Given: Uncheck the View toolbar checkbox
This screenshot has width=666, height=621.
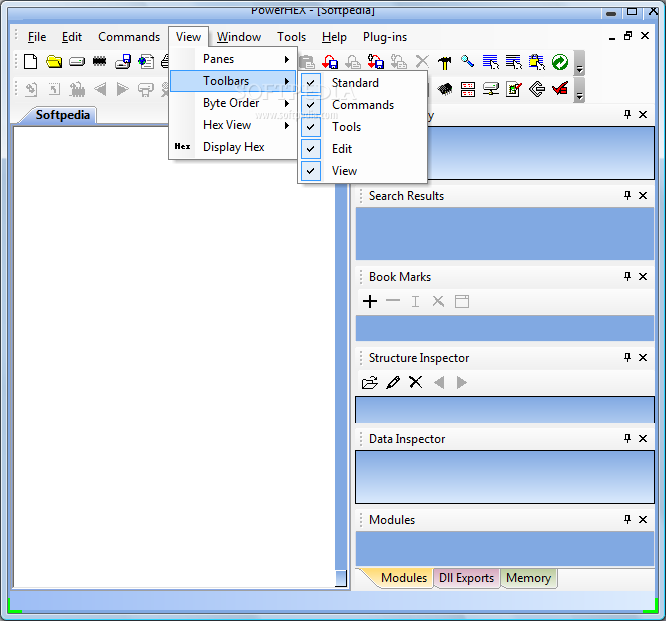Looking at the screenshot, I should (x=311, y=171).
